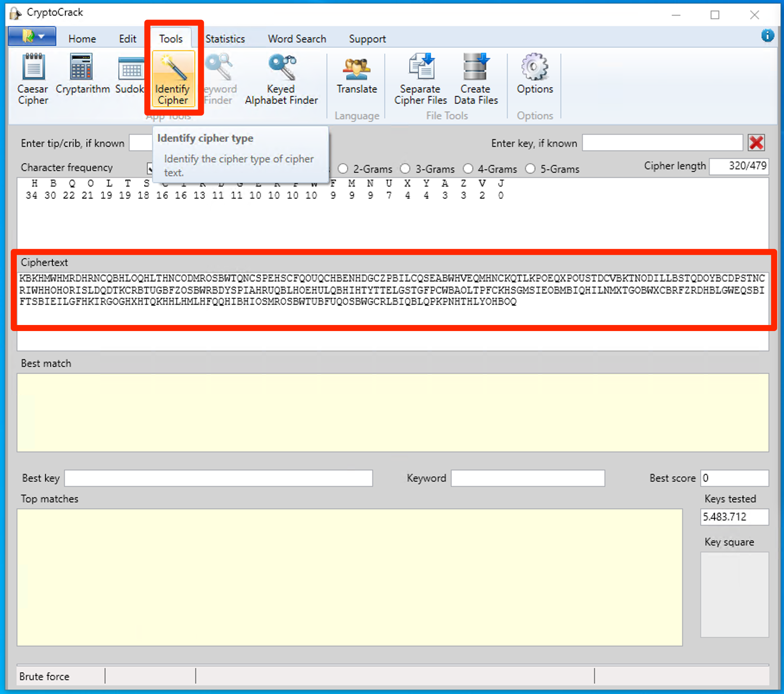This screenshot has width=784, height=694.
Task: Click the Top matches list area
Action: (x=350, y=577)
